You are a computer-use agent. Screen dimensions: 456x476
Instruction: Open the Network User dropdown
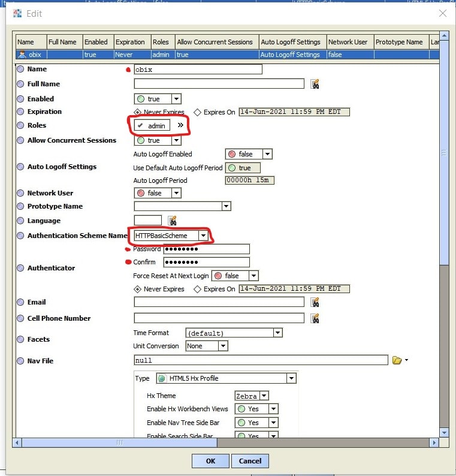[x=176, y=193]
